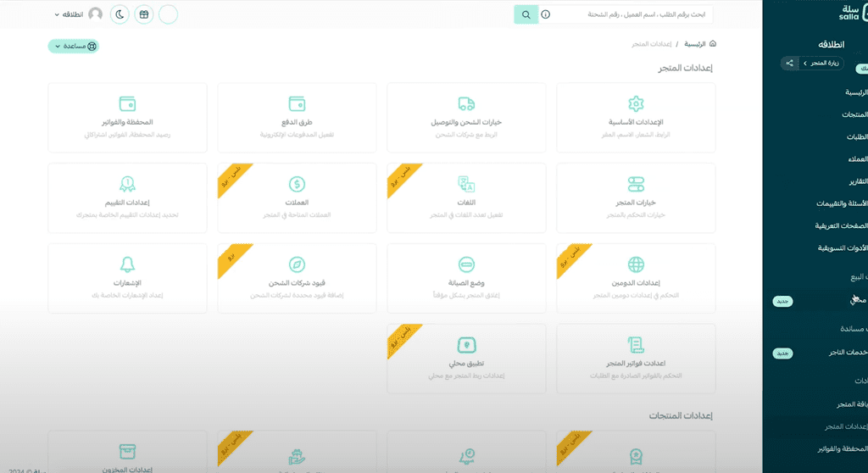Select التقارير in the sidebar
Viewport: 868px width, 473px height.
click(858, 181)
